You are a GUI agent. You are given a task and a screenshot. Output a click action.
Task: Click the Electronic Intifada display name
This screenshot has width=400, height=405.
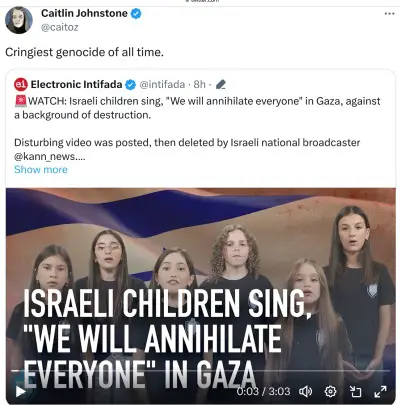click(76, 85)
